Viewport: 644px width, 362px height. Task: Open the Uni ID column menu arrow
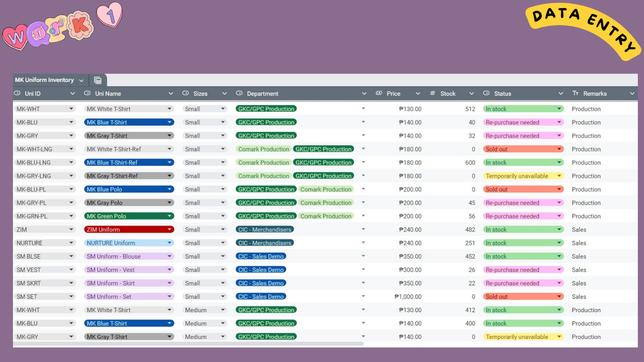[x=72, y=94]
